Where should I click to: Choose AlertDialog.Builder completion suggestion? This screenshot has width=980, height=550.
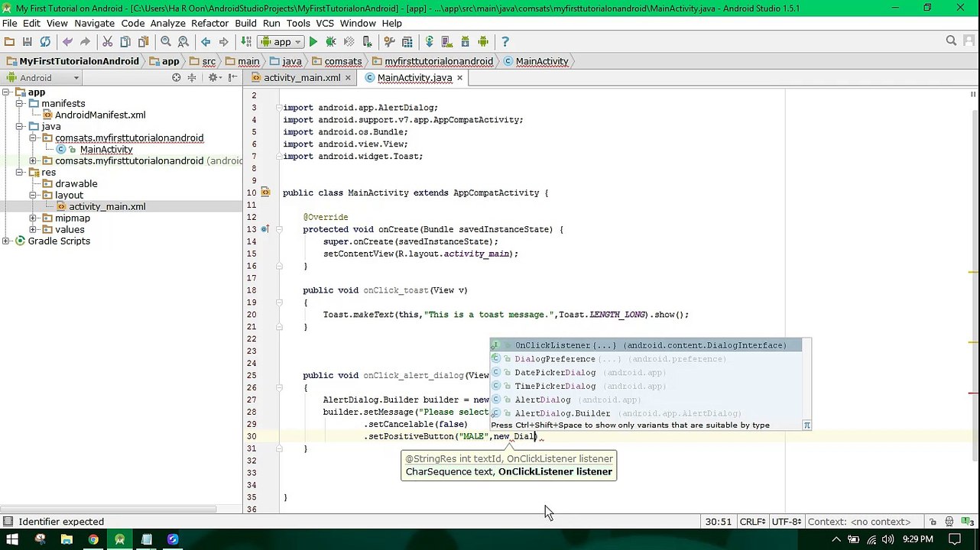(646, 413)
